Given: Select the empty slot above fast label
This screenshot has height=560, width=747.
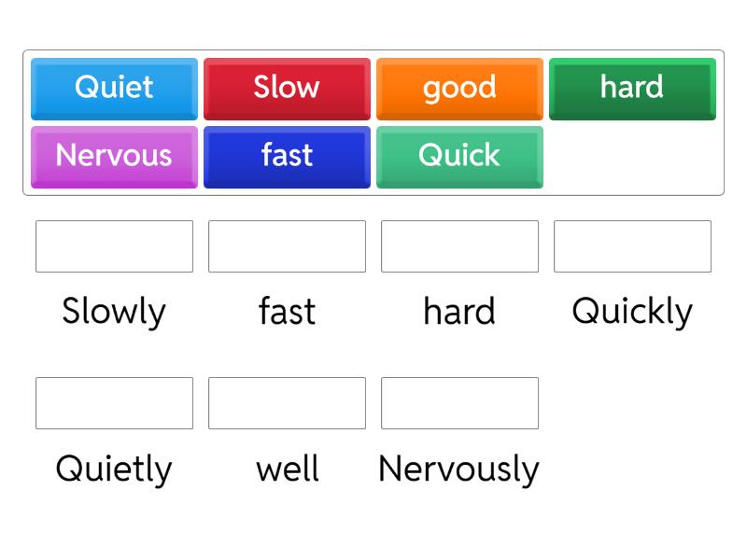Looking at the screenshot, I should [x=287, y=246].
